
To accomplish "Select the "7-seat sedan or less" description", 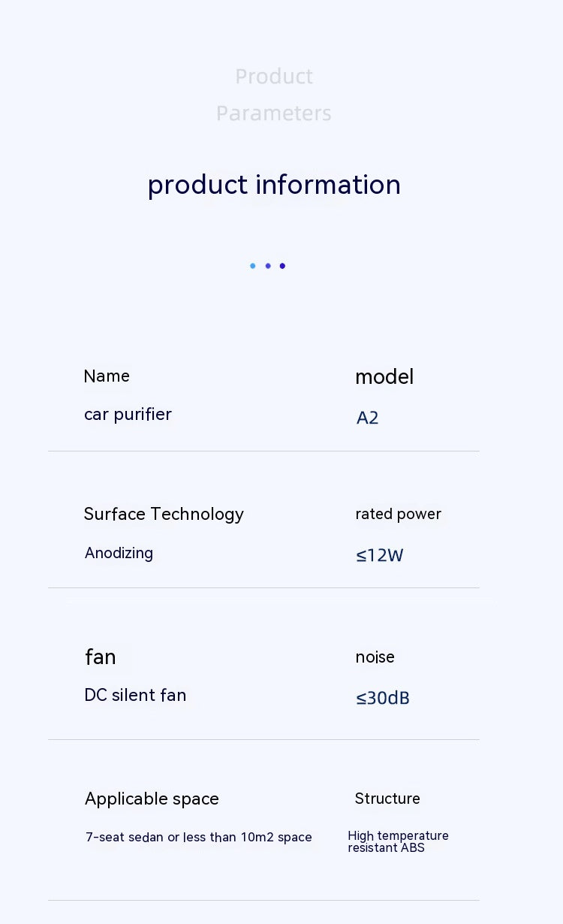I will click(198, 838).
